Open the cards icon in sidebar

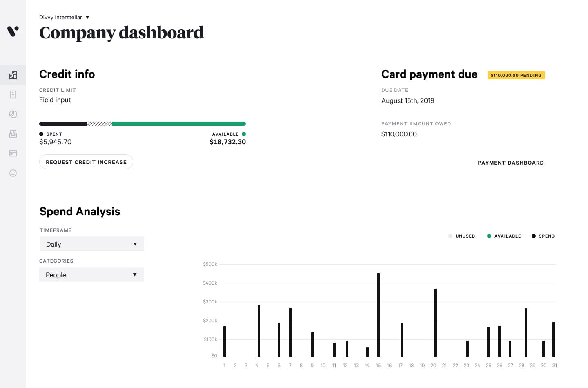(x=13, y=154)
